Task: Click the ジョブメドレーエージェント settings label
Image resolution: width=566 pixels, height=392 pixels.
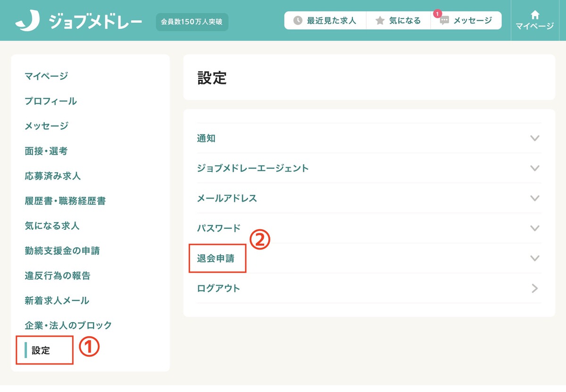Action: (253, 168)
